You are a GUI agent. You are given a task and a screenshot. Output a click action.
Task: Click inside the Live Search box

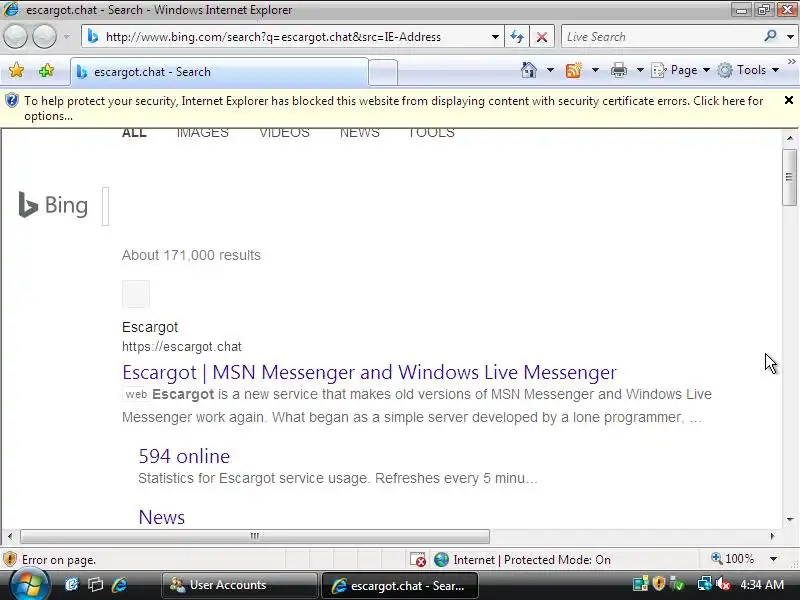(661, 37)
